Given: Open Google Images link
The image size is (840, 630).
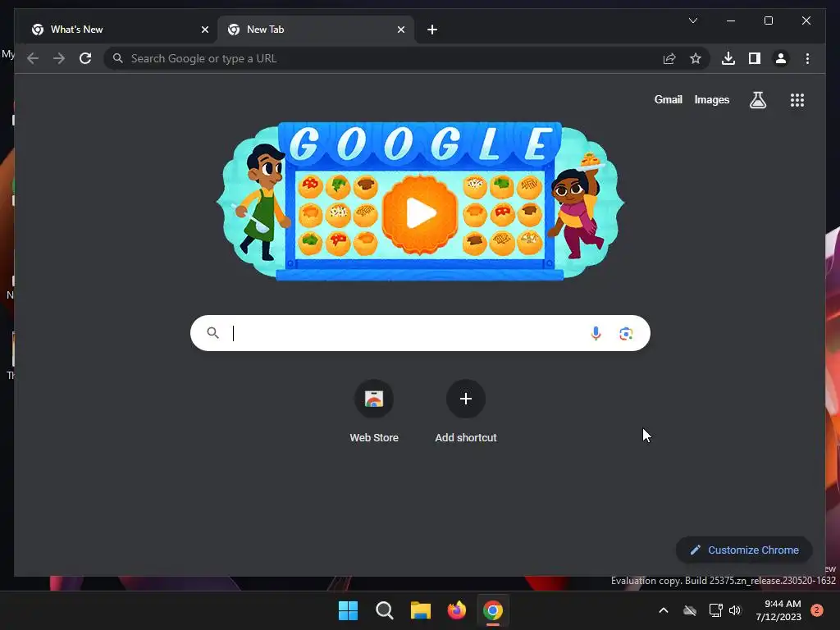Looking at the screenshot, I should pyautogui.click(x=711, y=99).
